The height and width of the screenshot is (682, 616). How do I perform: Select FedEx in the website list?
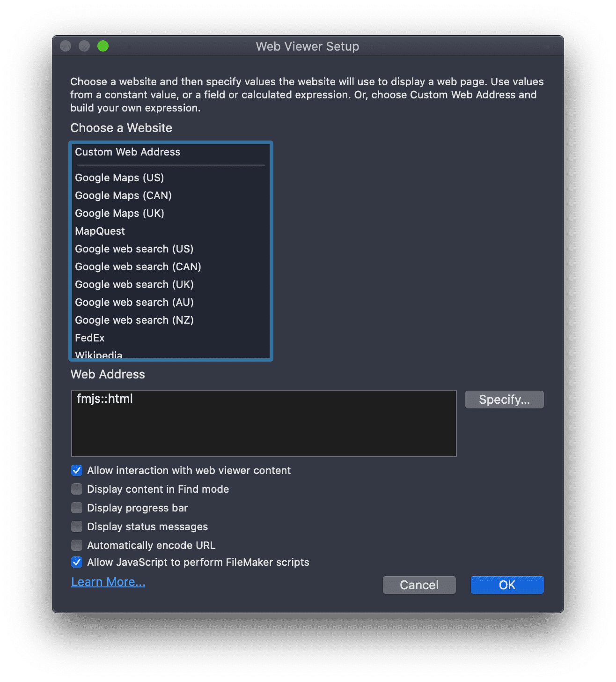[170, 338]
